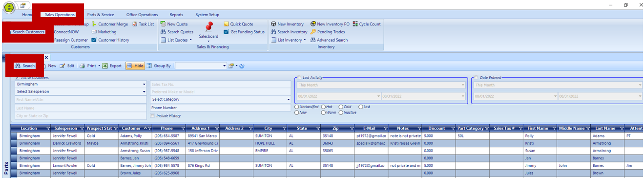Click the City or State or Zip field
The width and height of the screenshot is (644, 179).
(81, 116)
